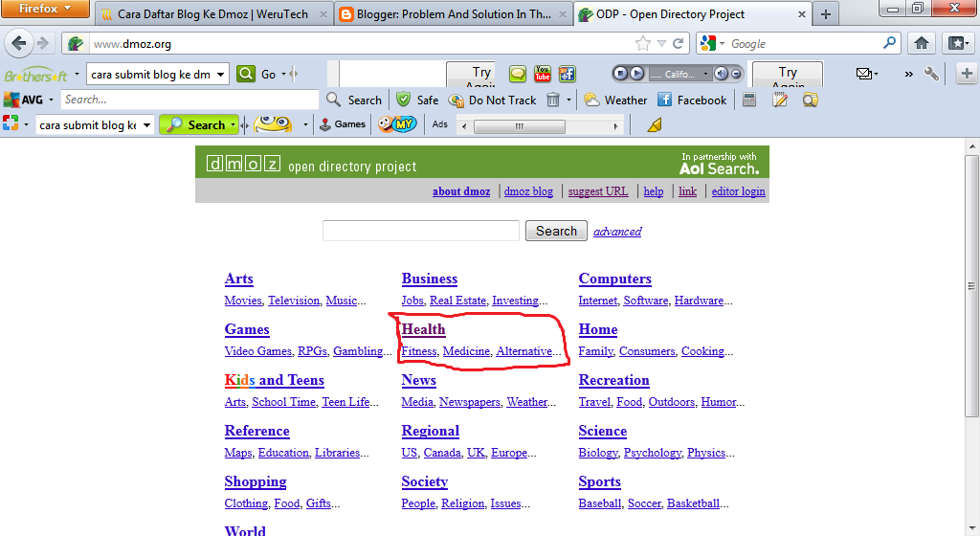This screenshot has height=536, width=980.
Task: Select the ODP Open Directory Project tab
Action: pyautogui.click(x=692, y=13)
